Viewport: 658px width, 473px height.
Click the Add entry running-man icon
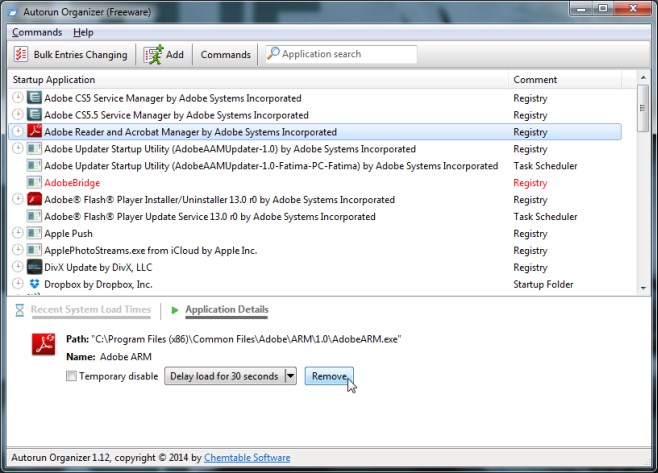pos(153,54)
